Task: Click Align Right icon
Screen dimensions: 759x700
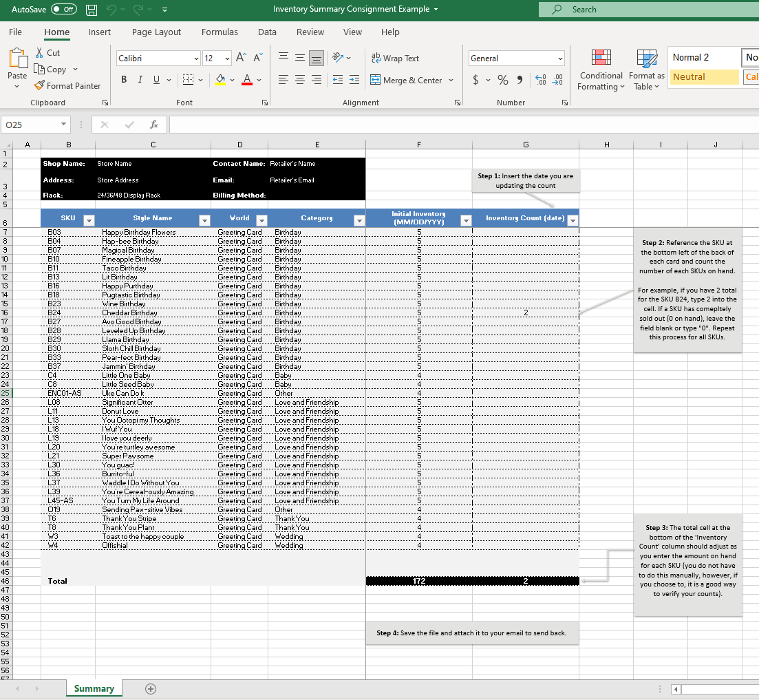Action: tap(317, 79)
